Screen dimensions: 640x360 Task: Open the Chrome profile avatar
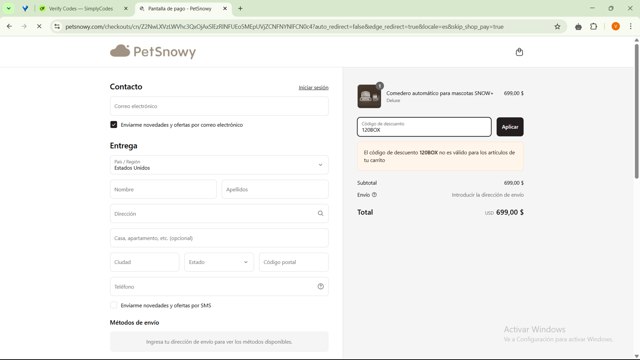pos(616,27)
